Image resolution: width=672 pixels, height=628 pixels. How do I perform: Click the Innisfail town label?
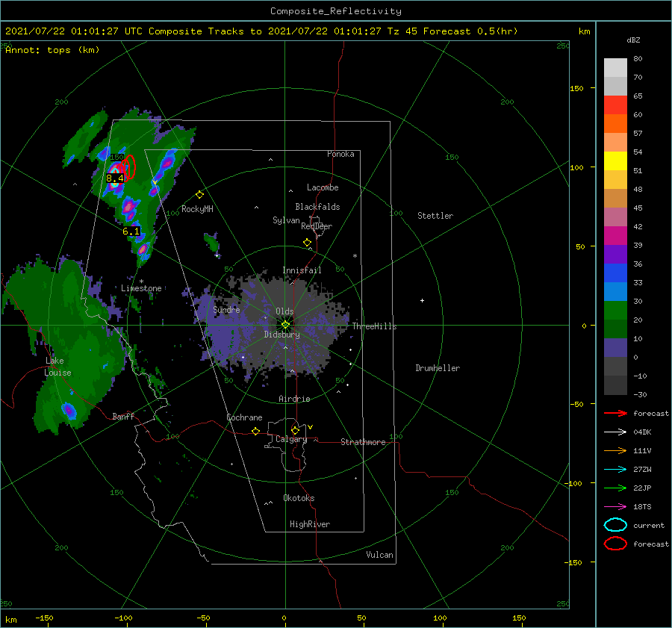click(302, 270)
